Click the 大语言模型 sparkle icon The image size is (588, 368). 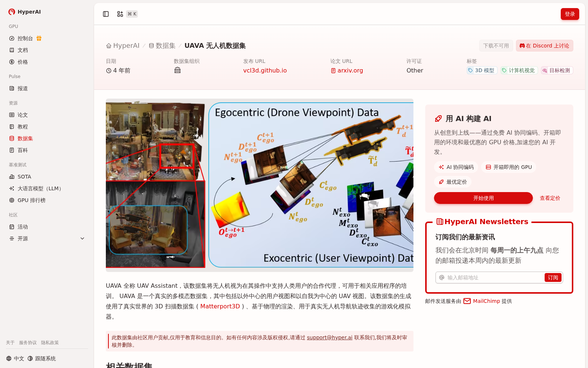[12, 188]
